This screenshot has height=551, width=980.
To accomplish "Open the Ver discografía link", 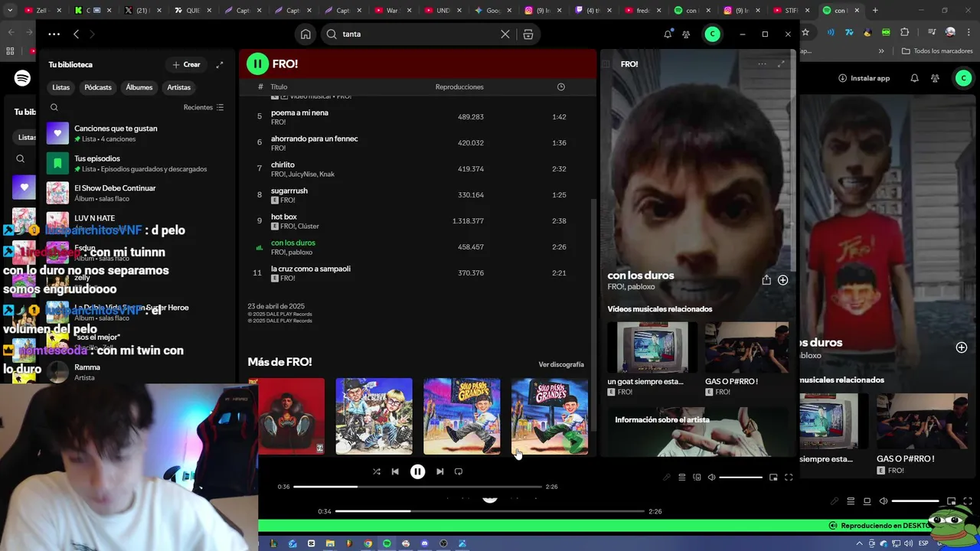I will [561, 365].
